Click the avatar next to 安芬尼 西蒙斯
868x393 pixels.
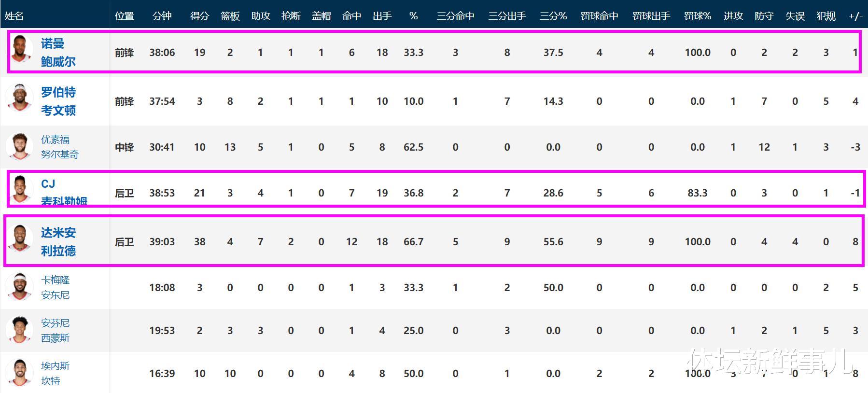click(19, 330)
